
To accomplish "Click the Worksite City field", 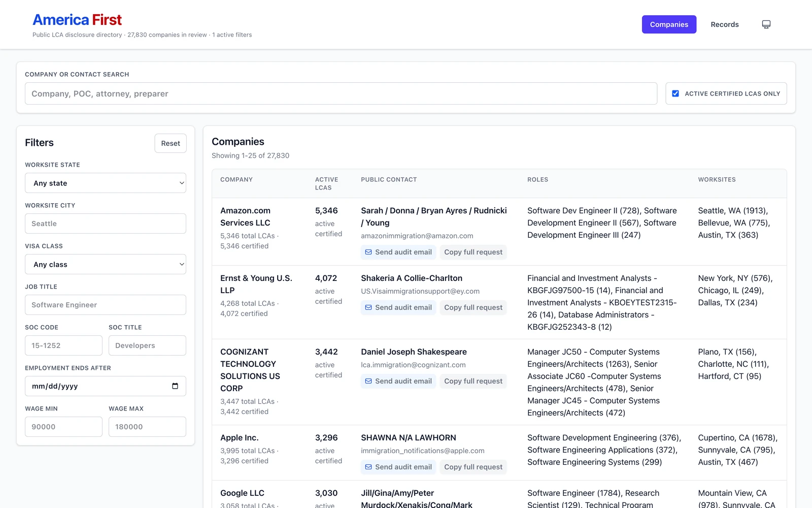I will coord(106,224).
